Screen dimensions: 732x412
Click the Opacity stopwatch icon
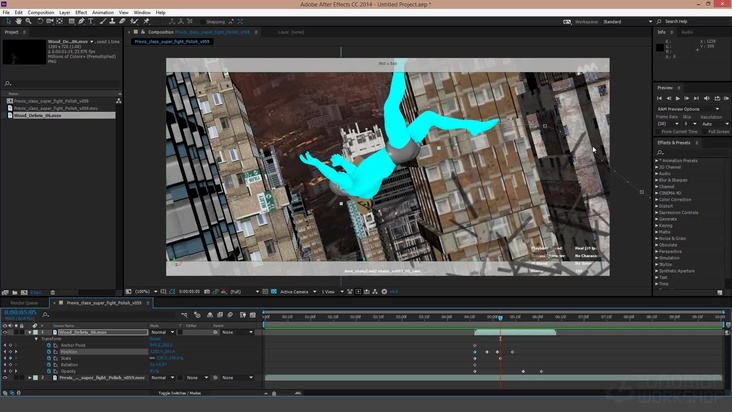[47, 371]
